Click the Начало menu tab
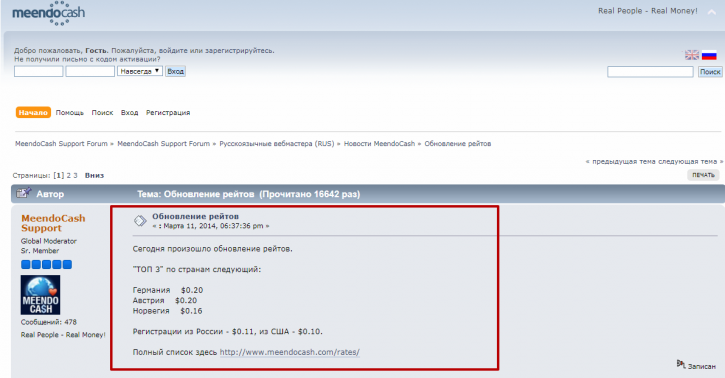This screenshot has width=725, height=378. point(33,112)
